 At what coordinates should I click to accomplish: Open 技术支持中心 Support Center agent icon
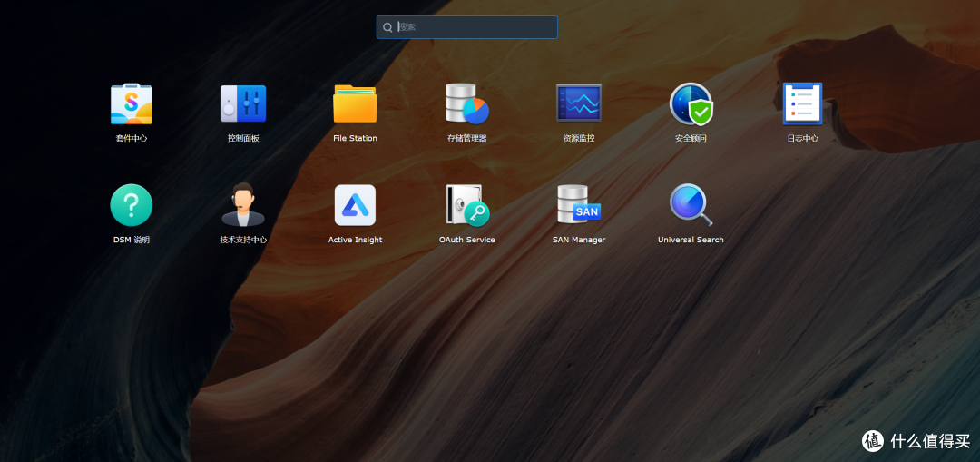click(x=243, y=205)
